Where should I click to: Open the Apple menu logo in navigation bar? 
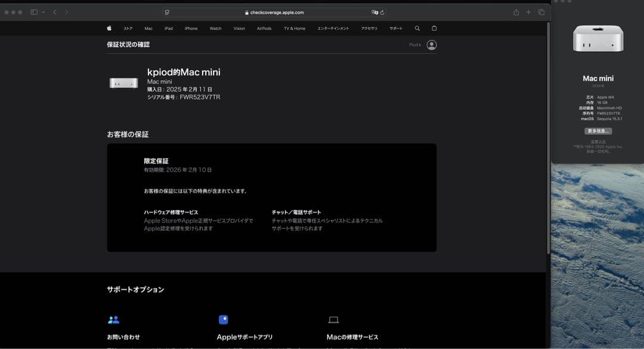tap(109, 28)
